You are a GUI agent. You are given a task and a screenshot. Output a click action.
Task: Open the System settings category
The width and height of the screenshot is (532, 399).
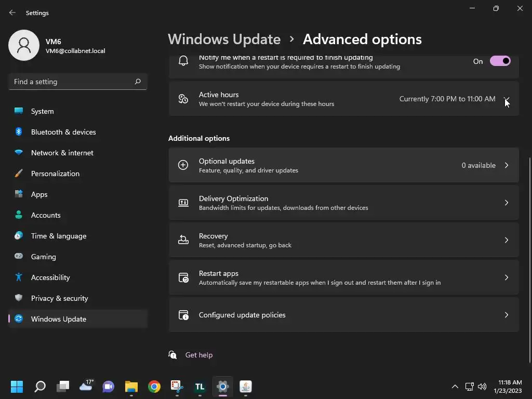click(78, 111)
